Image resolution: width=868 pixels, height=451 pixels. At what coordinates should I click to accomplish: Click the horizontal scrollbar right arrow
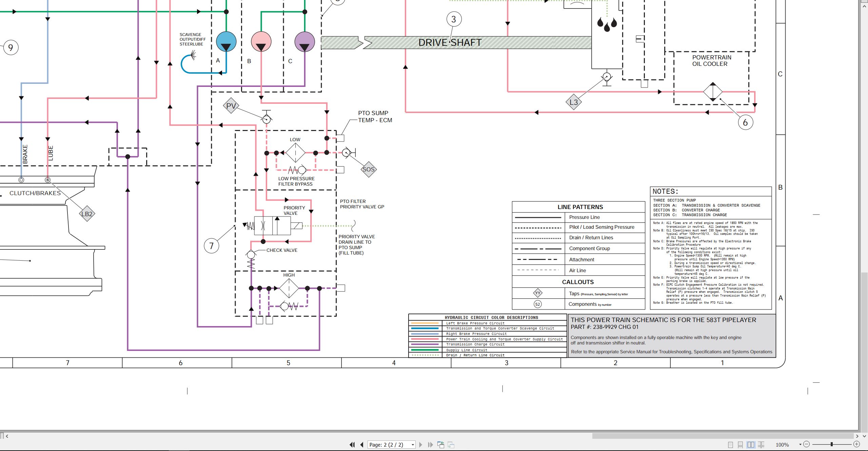(x=857, y=436)
